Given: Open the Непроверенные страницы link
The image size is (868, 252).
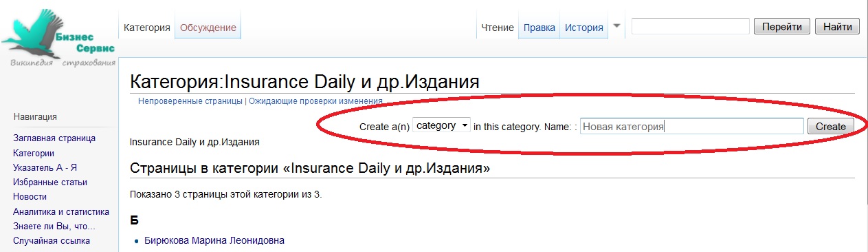Looking at the screenshot, I should (190, 101).
